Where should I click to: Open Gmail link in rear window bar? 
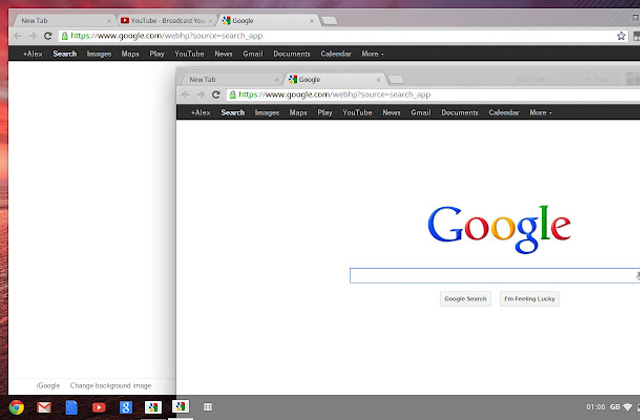253,54
